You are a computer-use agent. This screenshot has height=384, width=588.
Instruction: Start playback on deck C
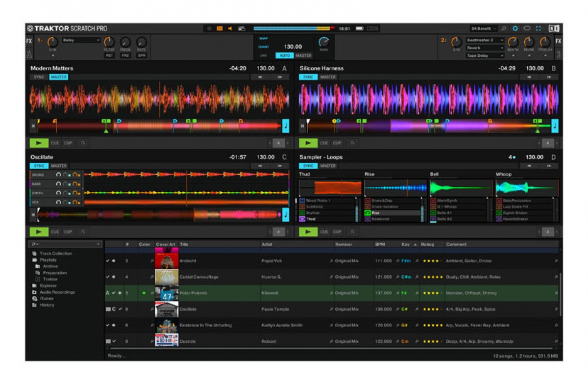(x=39, y=231)
